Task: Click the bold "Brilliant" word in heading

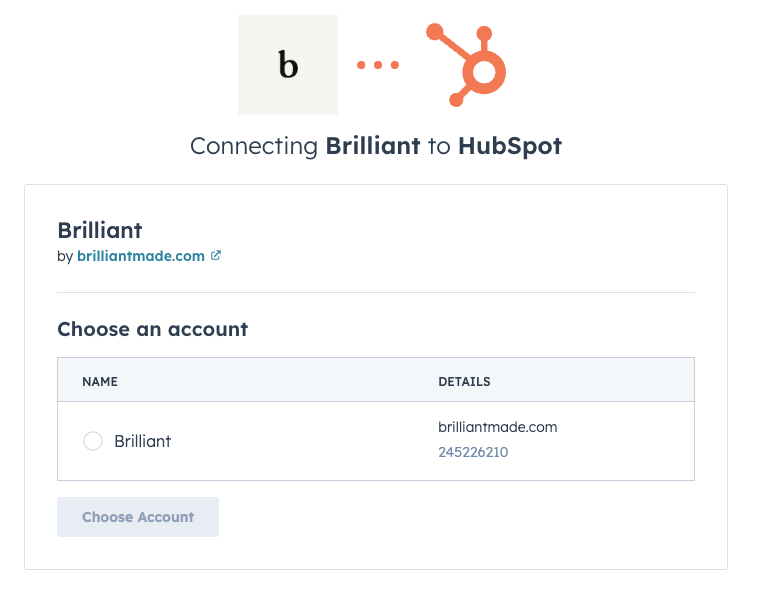Action: click(373, 146)
